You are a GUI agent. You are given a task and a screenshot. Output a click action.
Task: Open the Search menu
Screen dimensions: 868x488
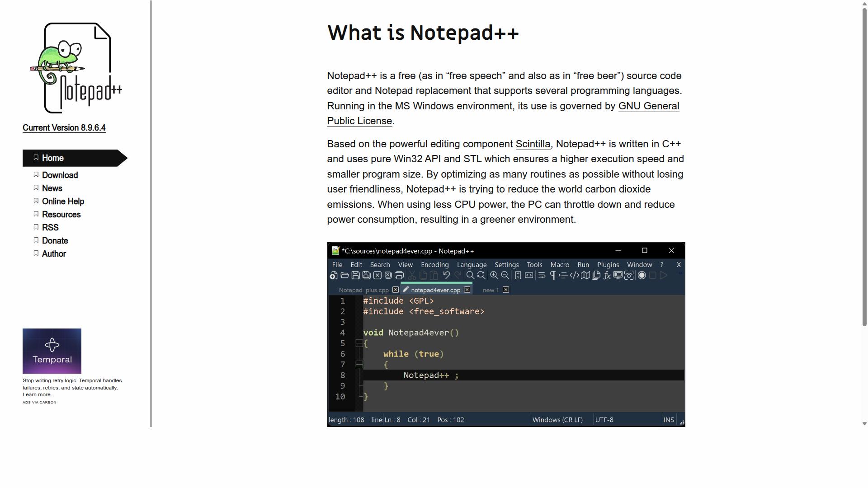380,265
